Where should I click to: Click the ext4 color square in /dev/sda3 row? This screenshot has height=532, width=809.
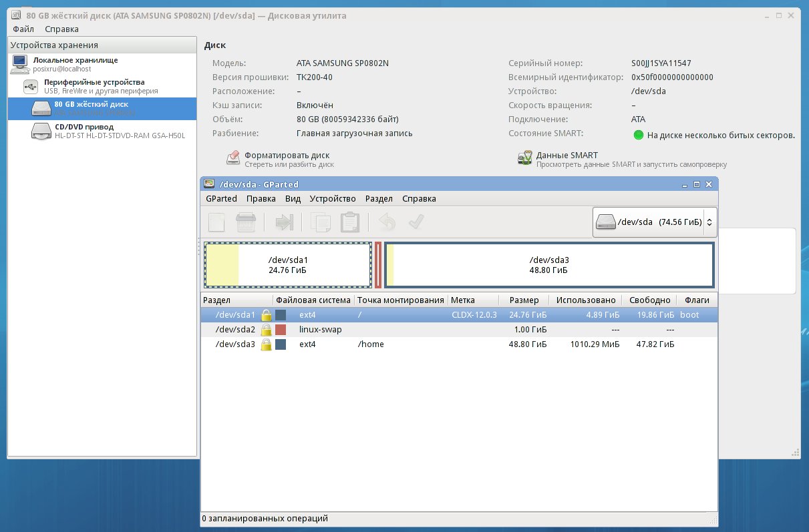281,344
